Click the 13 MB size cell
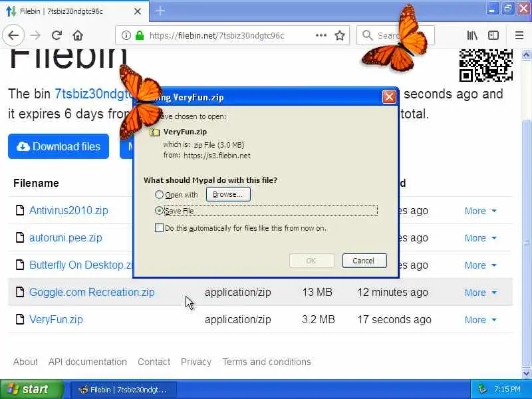Image resolution: width=532 pixels, height=399 pixels. [x=317, y=292]
